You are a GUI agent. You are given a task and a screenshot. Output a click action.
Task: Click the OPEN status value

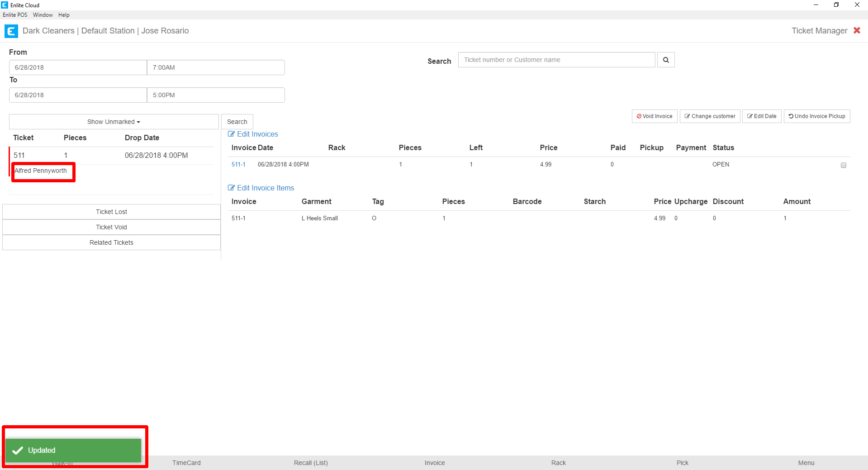pyautogui.click(x=721, y=164)
